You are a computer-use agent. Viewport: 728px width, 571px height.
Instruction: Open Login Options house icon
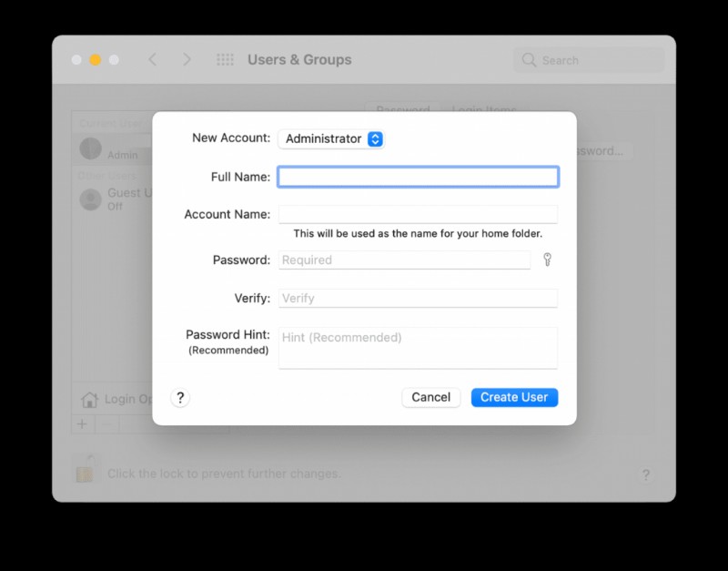tap(89, 400)
